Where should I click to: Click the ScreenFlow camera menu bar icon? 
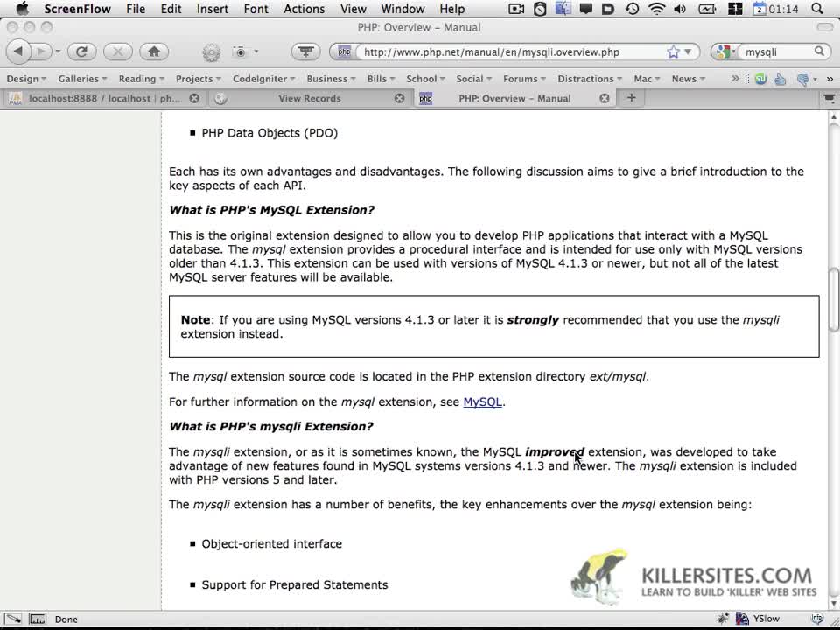tap(516, 9)
